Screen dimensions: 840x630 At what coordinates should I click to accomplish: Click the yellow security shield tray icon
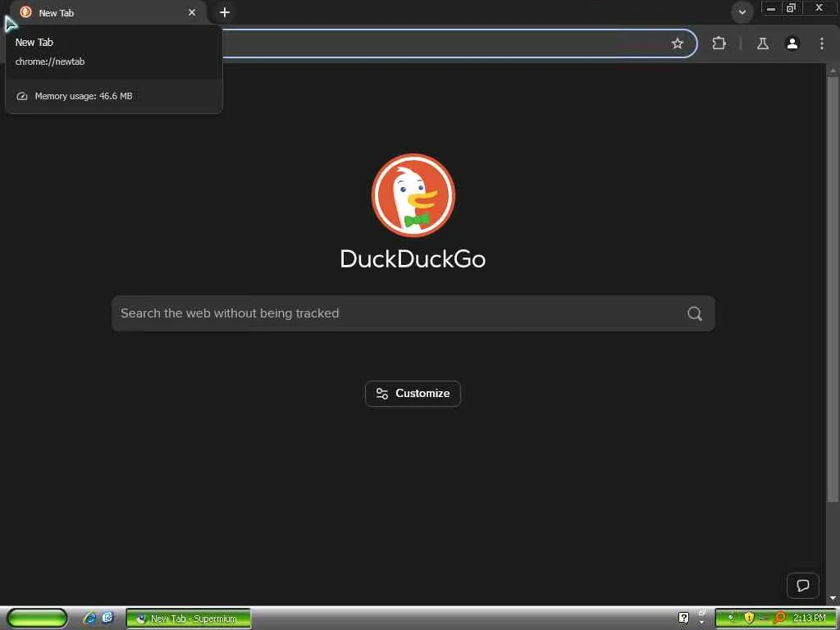point(748,619)
